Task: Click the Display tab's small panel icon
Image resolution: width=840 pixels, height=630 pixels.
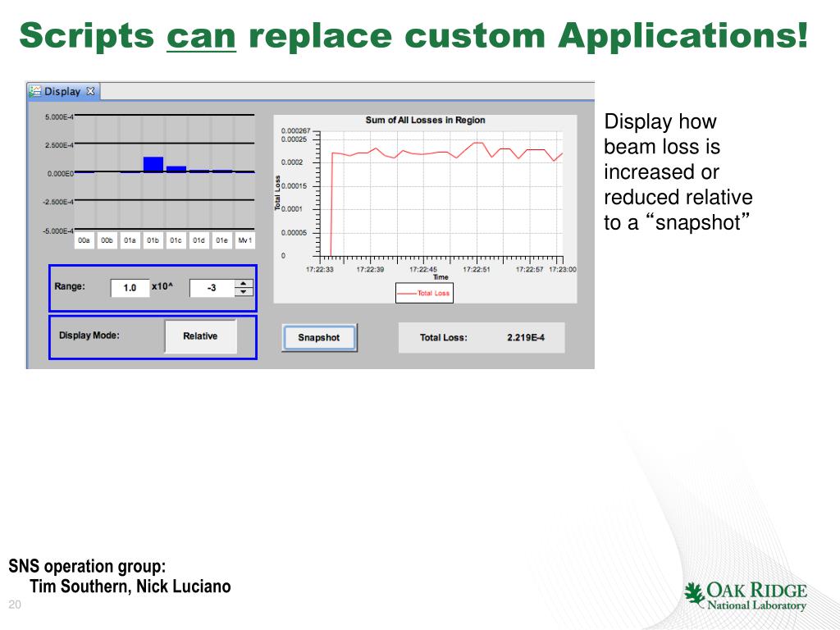Action: [35, 92]
